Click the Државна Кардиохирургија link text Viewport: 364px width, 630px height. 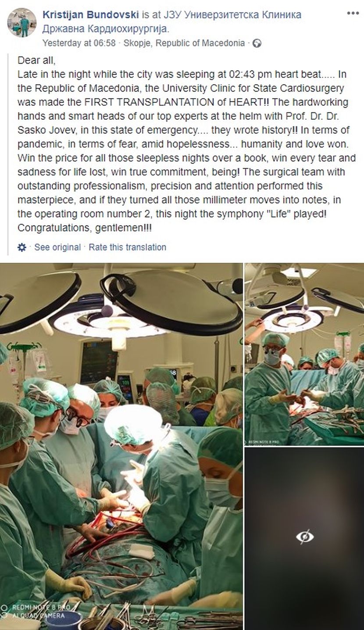click(x=106, y=29)
